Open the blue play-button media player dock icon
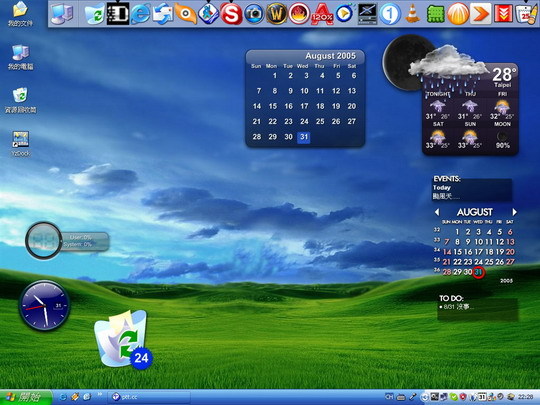The height and width of the screenshot is (405, 540). coord(345,14)
